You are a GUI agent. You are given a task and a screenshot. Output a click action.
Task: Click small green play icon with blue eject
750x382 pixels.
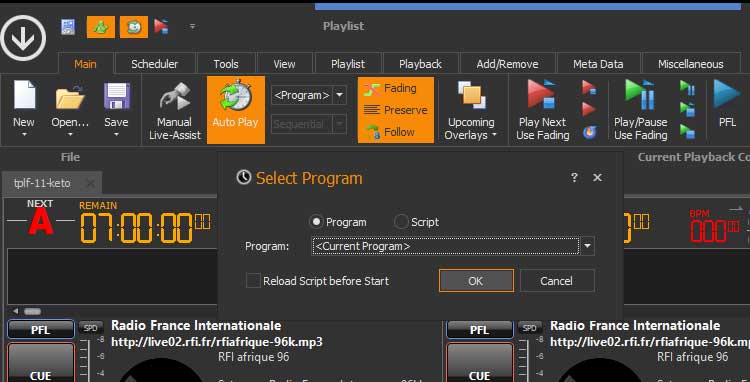pyautogui.click(x=687, y=109)
